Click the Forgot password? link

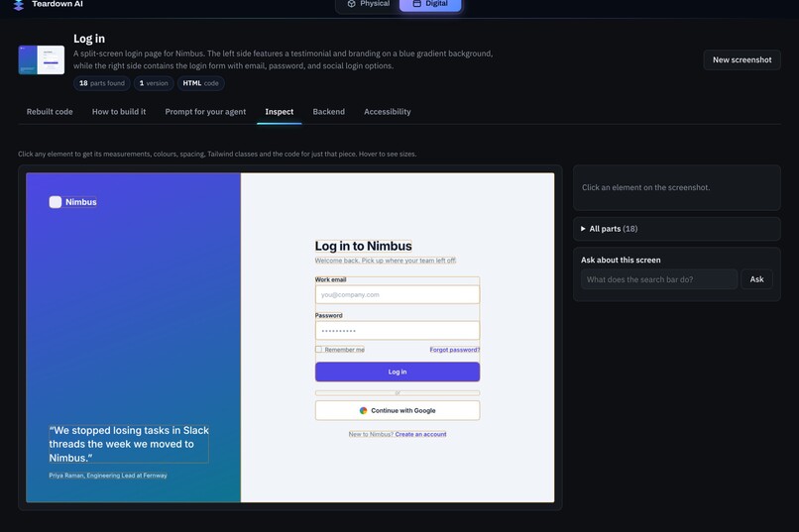pyautogui.click(x=455, y=350)
